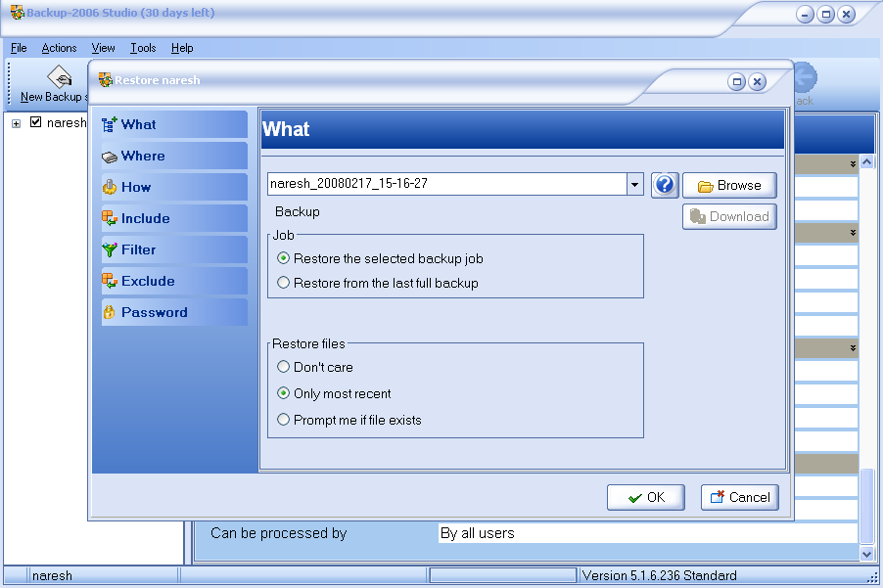Image resolution: width=883 pixels, height=588 pixels.
Task: Click the What tree icon in sidebar
Action: tap(110, 124)
